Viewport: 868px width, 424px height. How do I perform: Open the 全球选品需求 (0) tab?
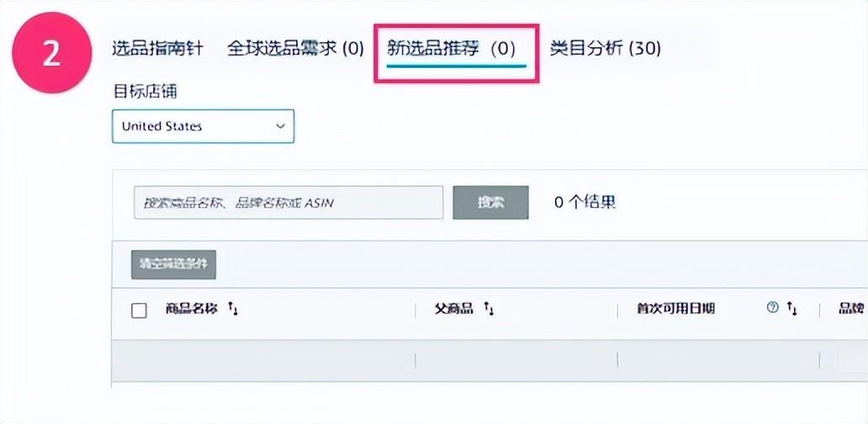295,48
